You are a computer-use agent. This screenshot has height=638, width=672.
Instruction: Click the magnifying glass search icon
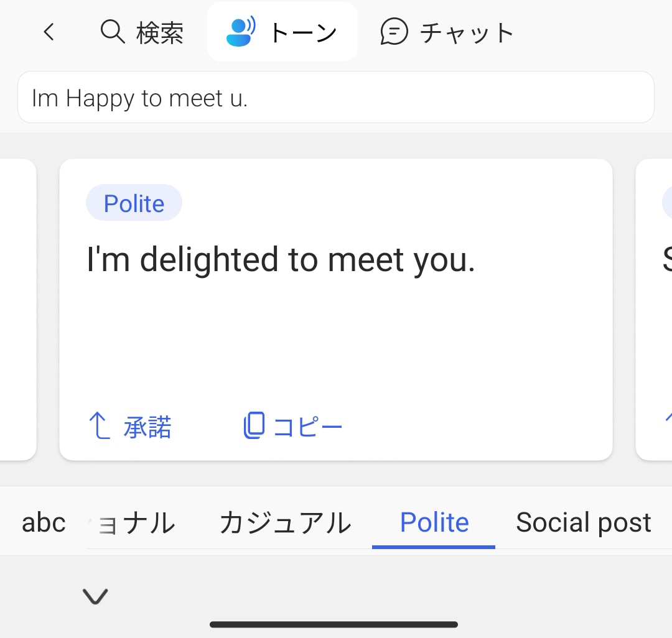113,31
